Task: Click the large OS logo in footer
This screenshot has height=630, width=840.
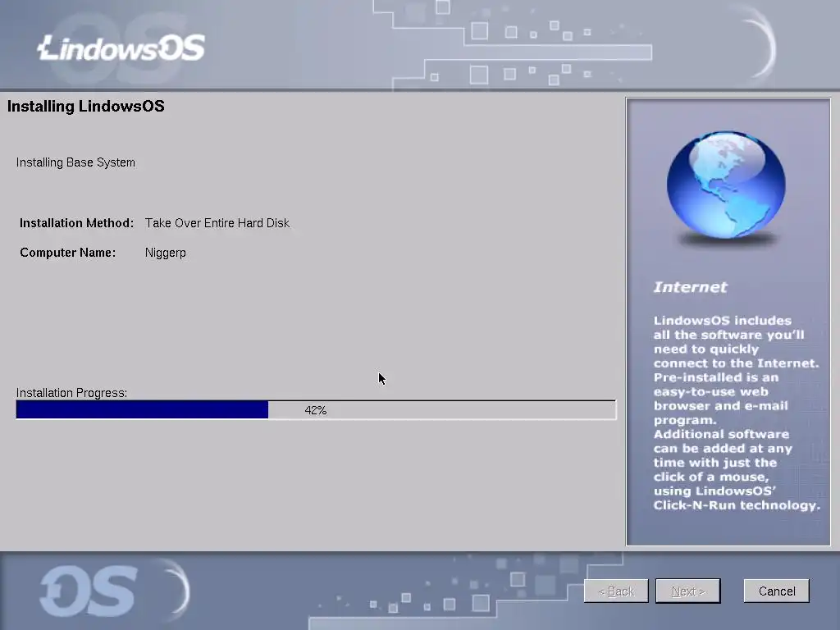Action: [x=89, y=591]
